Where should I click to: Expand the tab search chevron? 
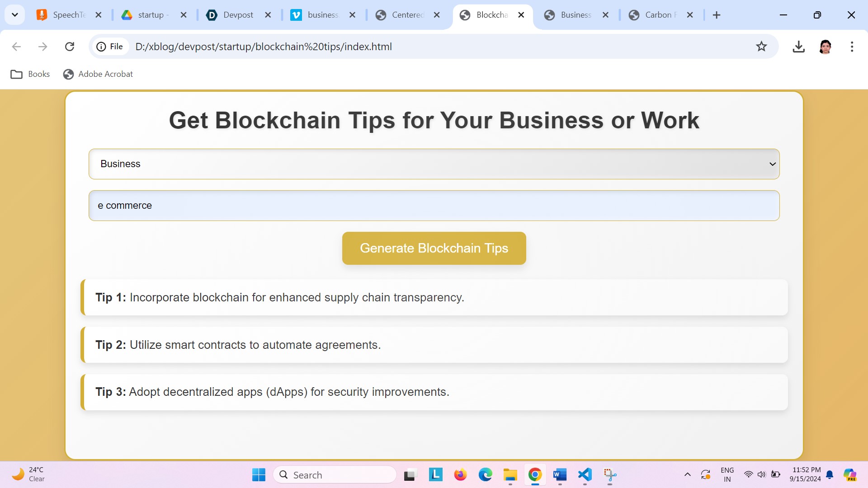(14, 15)
